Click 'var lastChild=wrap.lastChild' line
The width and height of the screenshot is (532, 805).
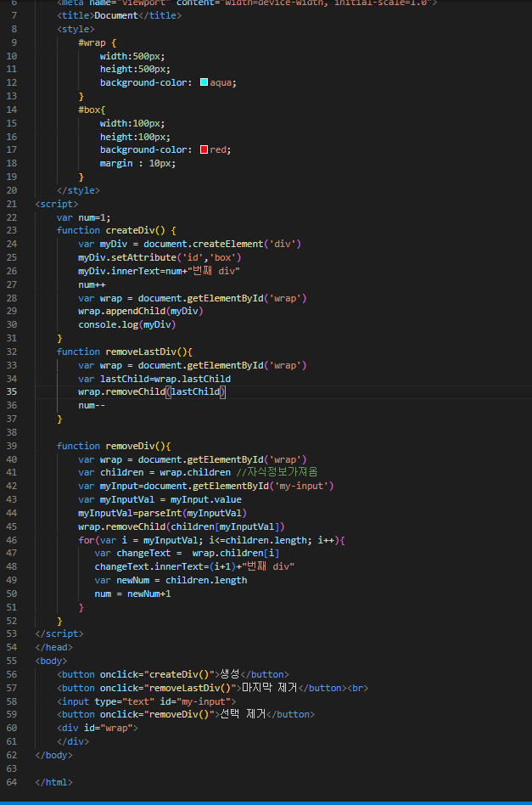(154, 379)
